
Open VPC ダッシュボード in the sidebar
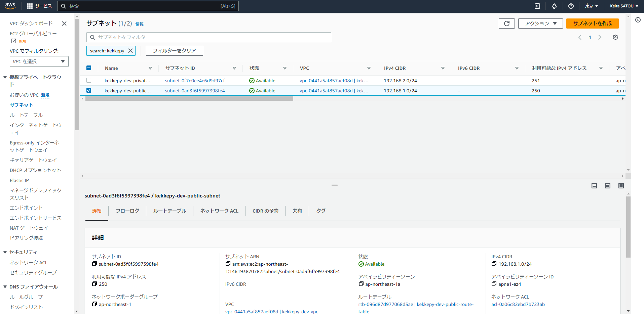(x=31, y=24)
